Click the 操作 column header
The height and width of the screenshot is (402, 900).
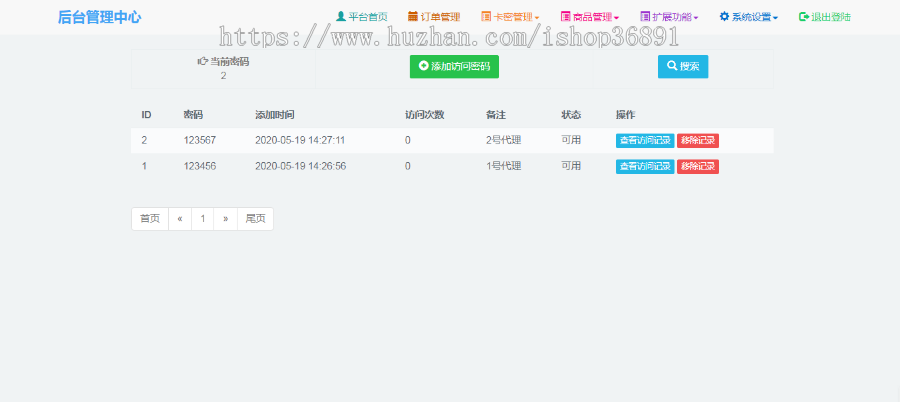click(626, 115)
